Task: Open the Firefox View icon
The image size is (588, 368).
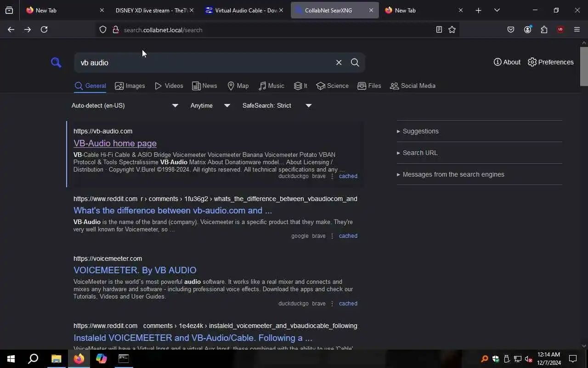Action: 9,10
